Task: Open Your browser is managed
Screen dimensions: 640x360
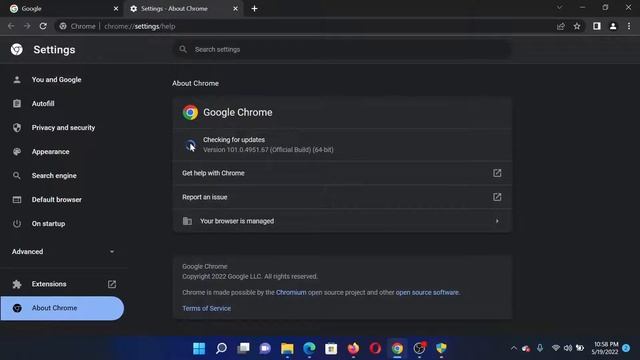Action: coord(342,221)
